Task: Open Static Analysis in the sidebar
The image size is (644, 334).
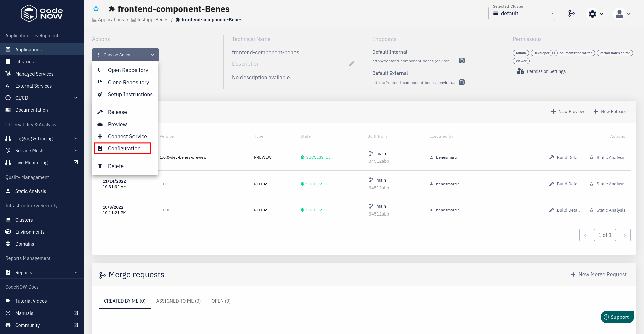Action: [x=42, y=191]
